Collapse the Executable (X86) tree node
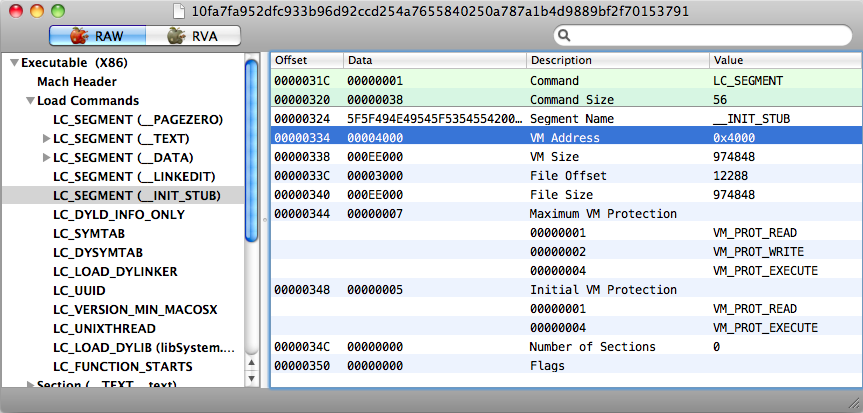Image resolution: width=863 pixels, height=413 pixels. (x=13, y=63)
